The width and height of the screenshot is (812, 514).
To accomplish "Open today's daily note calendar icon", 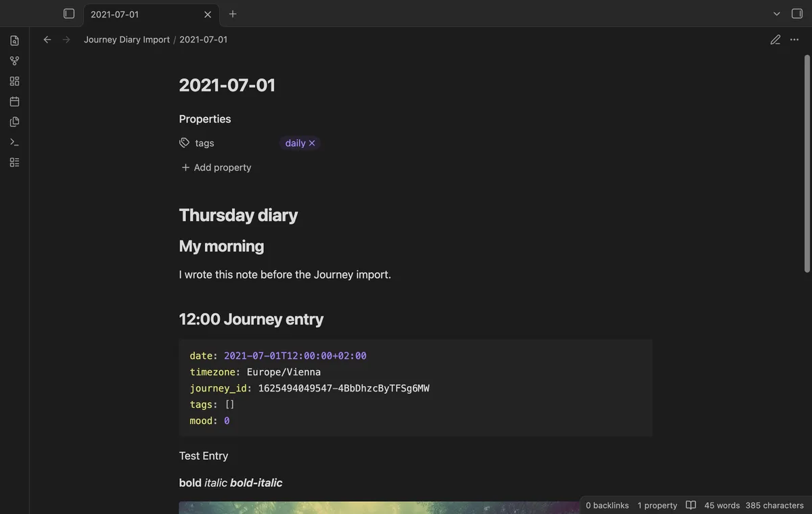I will tap(14, 101).
